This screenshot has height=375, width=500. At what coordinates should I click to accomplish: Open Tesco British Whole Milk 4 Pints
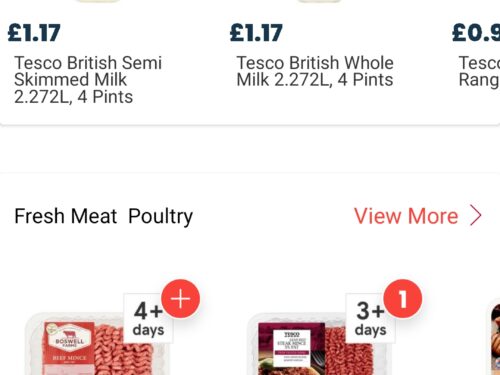(x=315, y=71)
